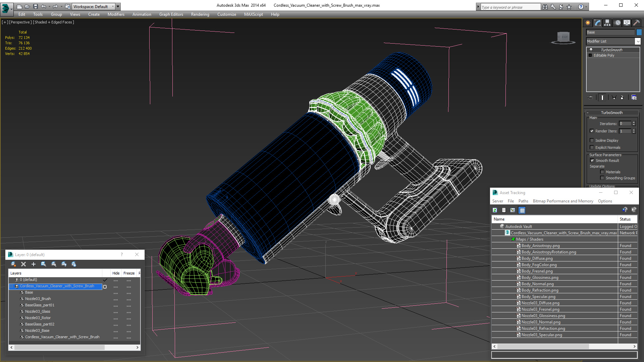The image size is (644, 362).
Task: Open the Graph Editors menu
Action: point(171,14)
